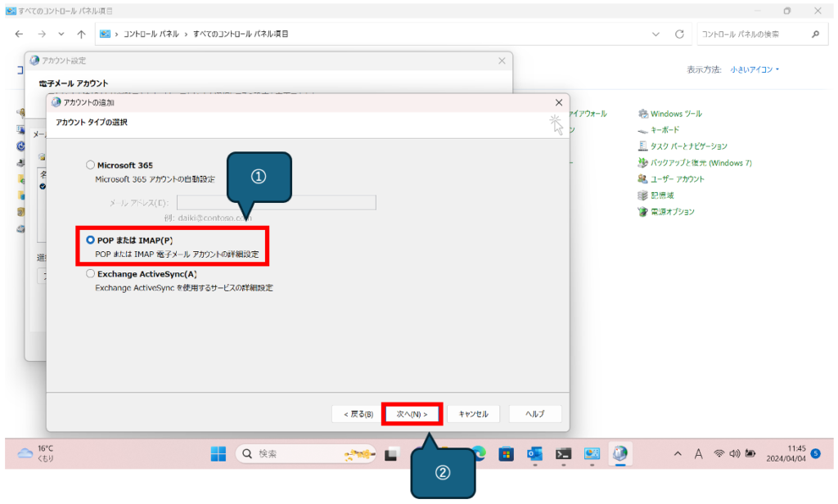
Task: Click the バックアップと復元 icon
Action: coord(643,163)
